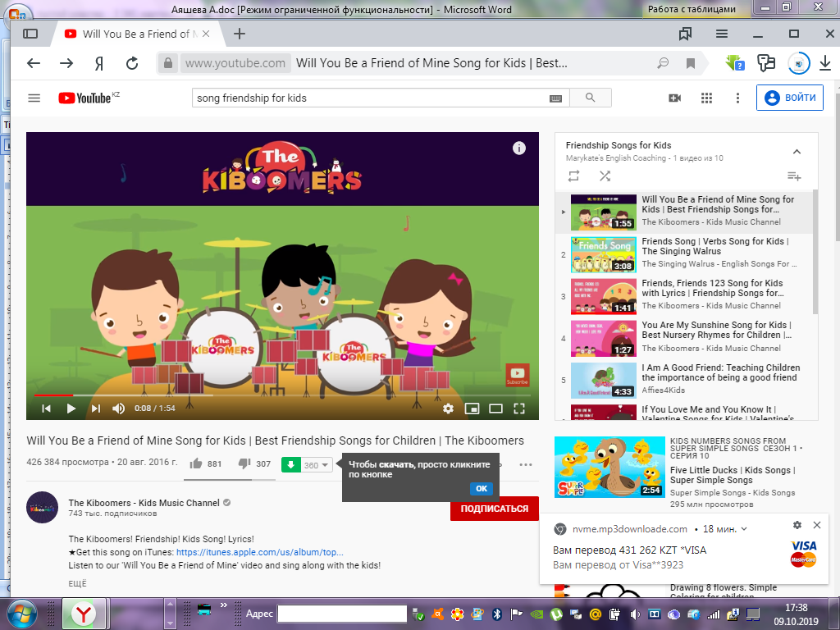Like the video with thumbs up

pos(196,463)
